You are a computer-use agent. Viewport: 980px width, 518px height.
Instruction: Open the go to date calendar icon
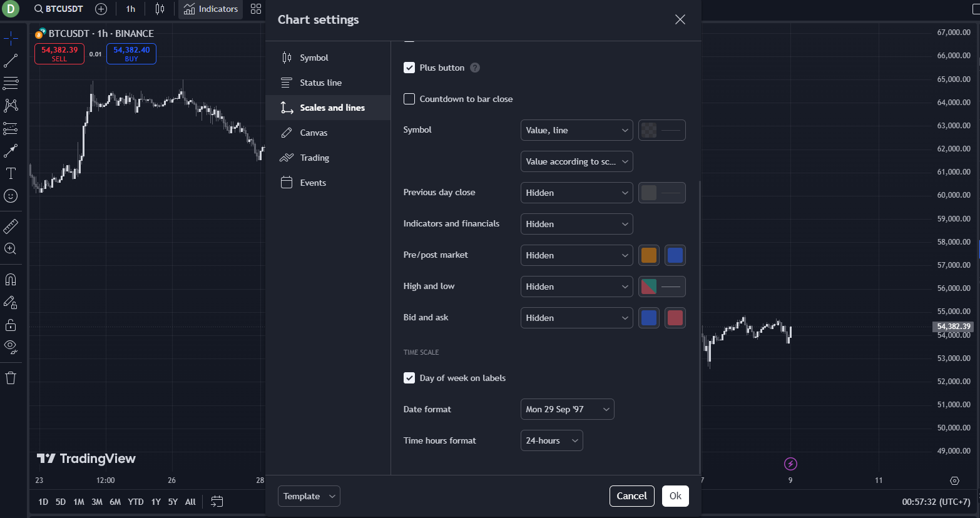(x=217, y=502)
